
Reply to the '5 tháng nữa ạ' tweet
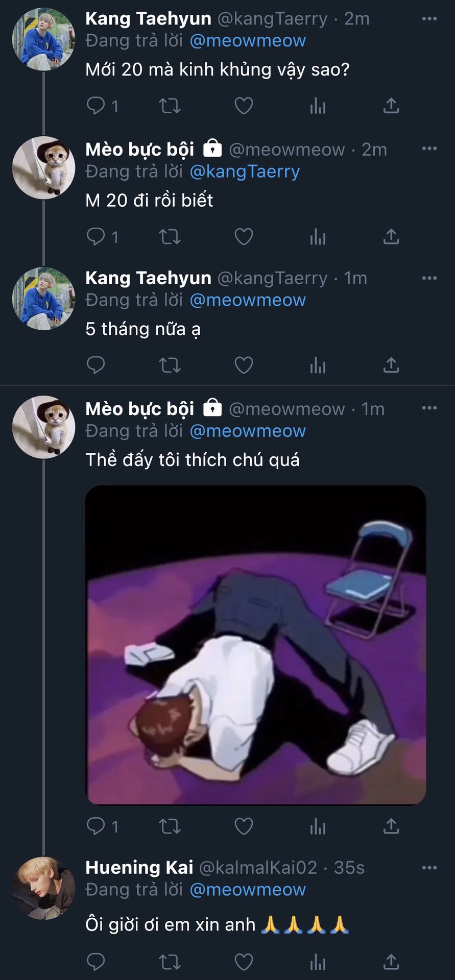pos(96,365)
